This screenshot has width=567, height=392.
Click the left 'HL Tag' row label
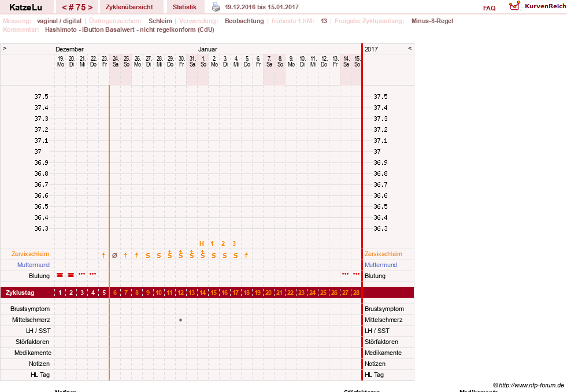(x=40, y=375)
